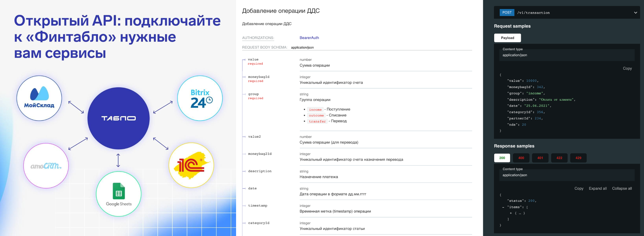Click the 'moneybagId' parameter name
This screenshot has width=644, height=236.
[258, 77]
